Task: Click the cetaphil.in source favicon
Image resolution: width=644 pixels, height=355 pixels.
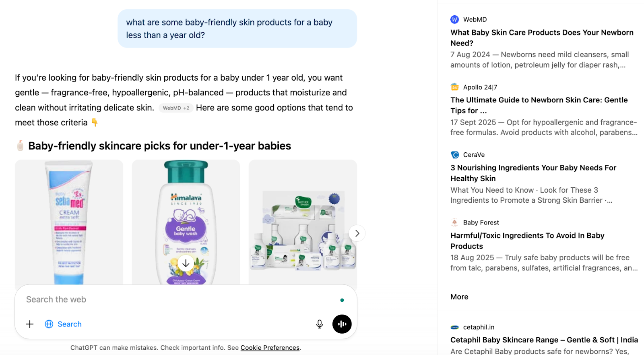Action: 454,327
